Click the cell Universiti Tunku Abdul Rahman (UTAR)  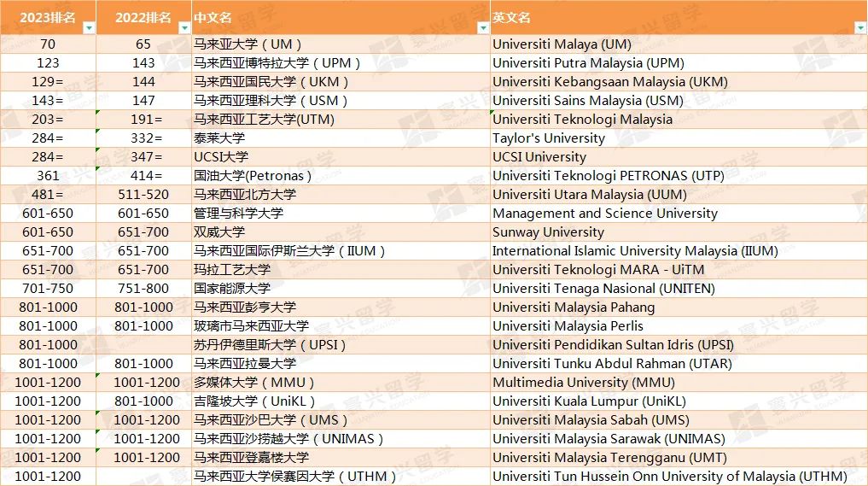click(x=679, y=364)
